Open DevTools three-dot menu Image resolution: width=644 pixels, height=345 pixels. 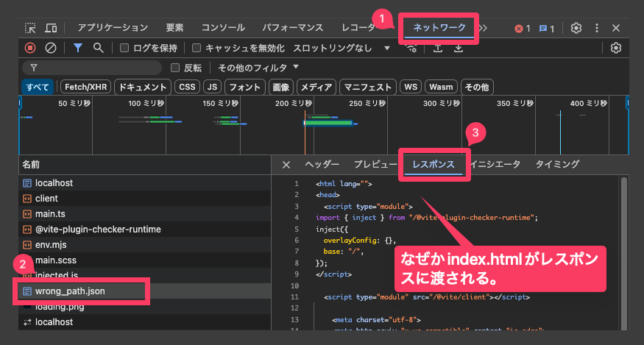[x=597, y=28]
